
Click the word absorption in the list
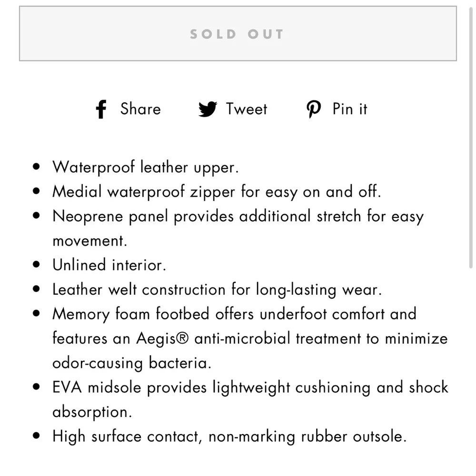pos(92,412)
